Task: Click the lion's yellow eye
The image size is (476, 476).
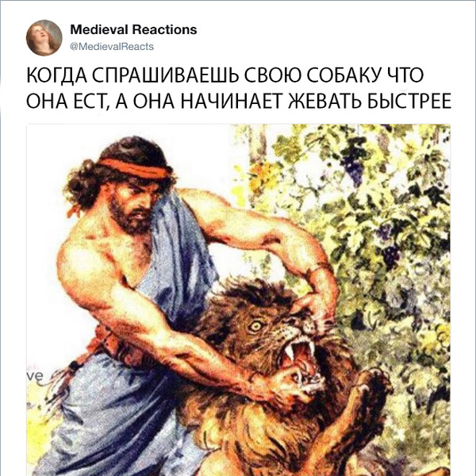Action: pos(256,326)
